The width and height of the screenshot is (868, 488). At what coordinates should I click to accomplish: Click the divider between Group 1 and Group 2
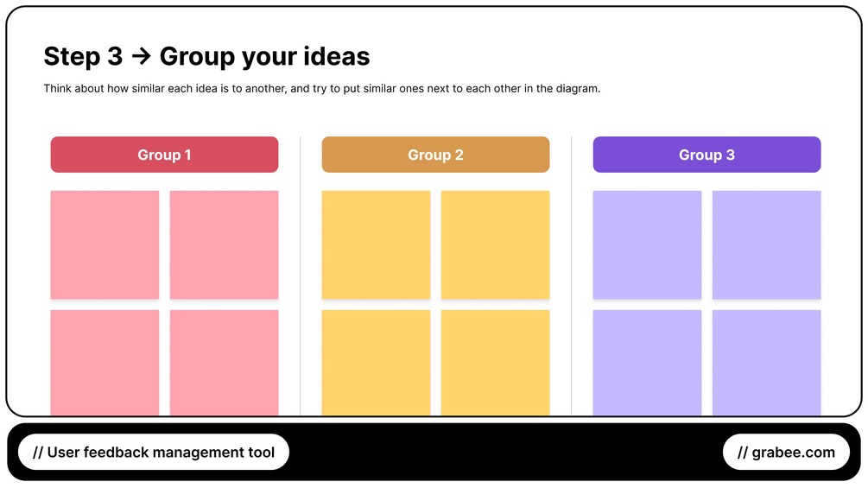point(300,276)
